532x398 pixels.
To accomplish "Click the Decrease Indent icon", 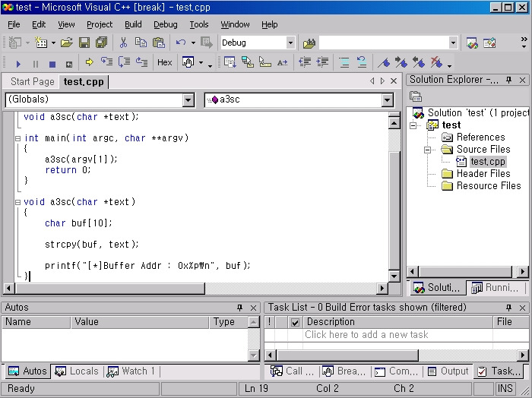I will tap(305, 62).
